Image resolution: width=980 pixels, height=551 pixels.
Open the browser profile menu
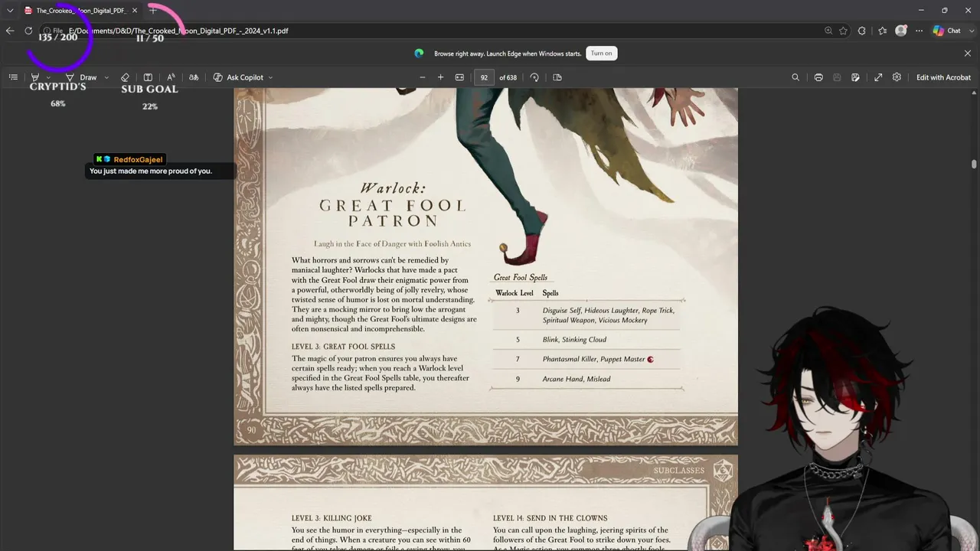click(x=901, y=31)
